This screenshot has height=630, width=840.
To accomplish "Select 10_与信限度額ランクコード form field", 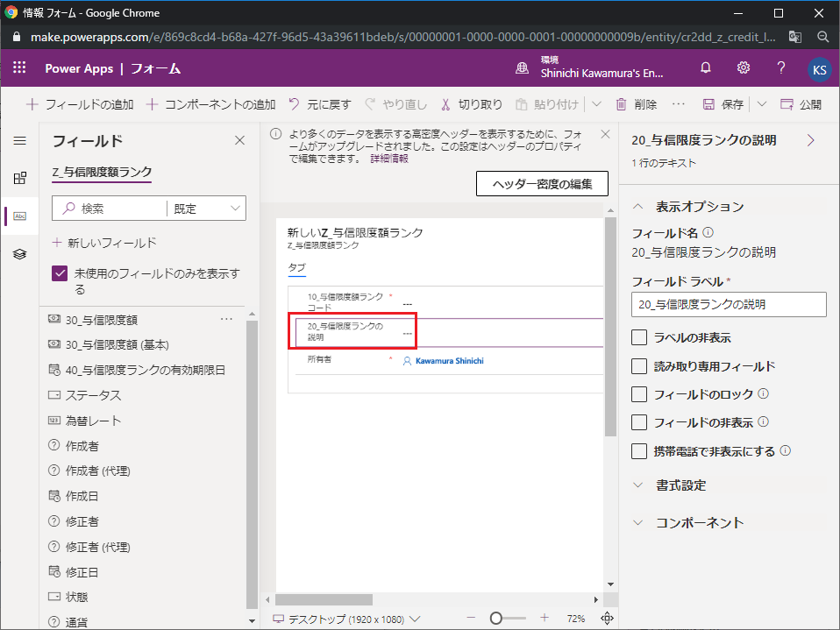I will click(x=448, y=302).
